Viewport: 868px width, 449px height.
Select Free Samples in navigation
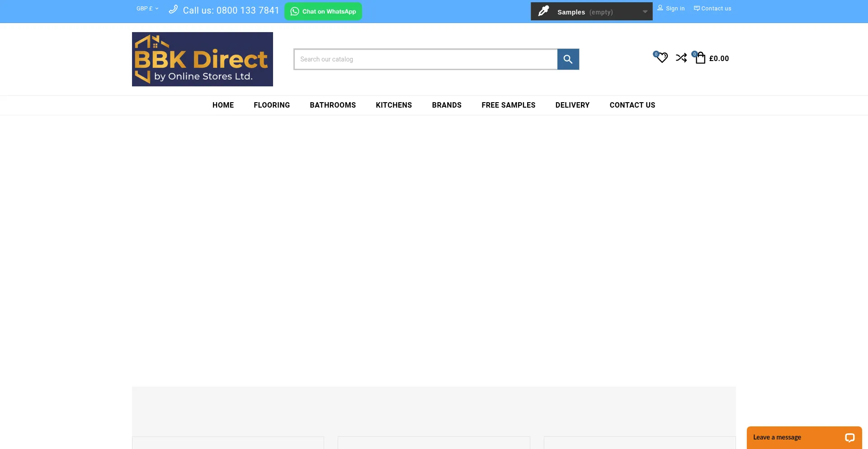click(x=508, y=105)
